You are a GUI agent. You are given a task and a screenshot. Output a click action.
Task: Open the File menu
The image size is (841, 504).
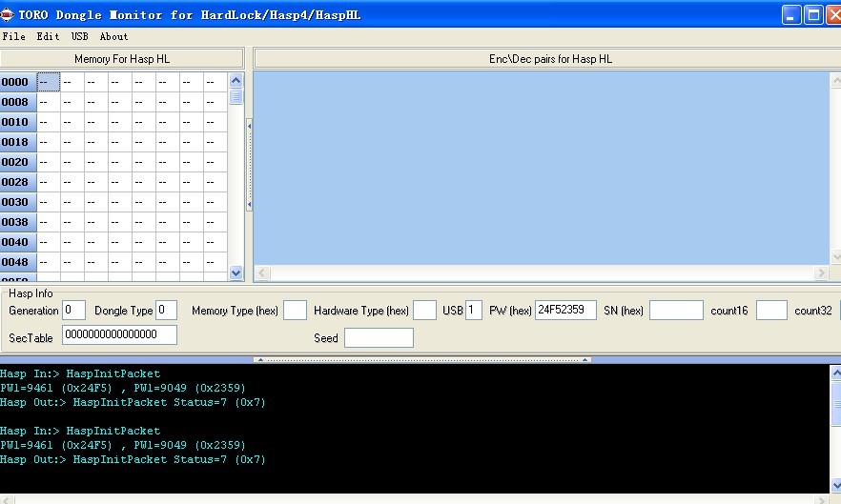pyautogui.click(x=14, y=36)
